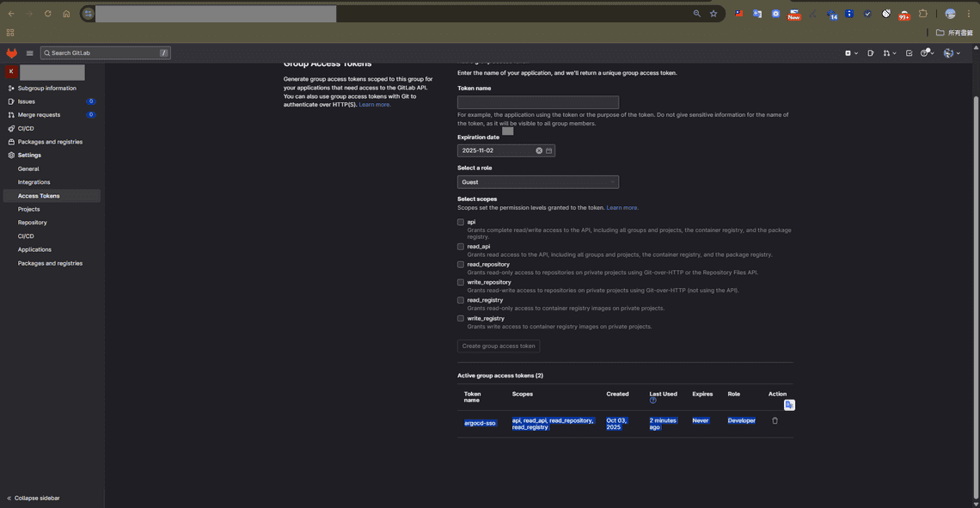Click the Last Used help question icon
Screen dimensions: 980x508
click(653, 401)
